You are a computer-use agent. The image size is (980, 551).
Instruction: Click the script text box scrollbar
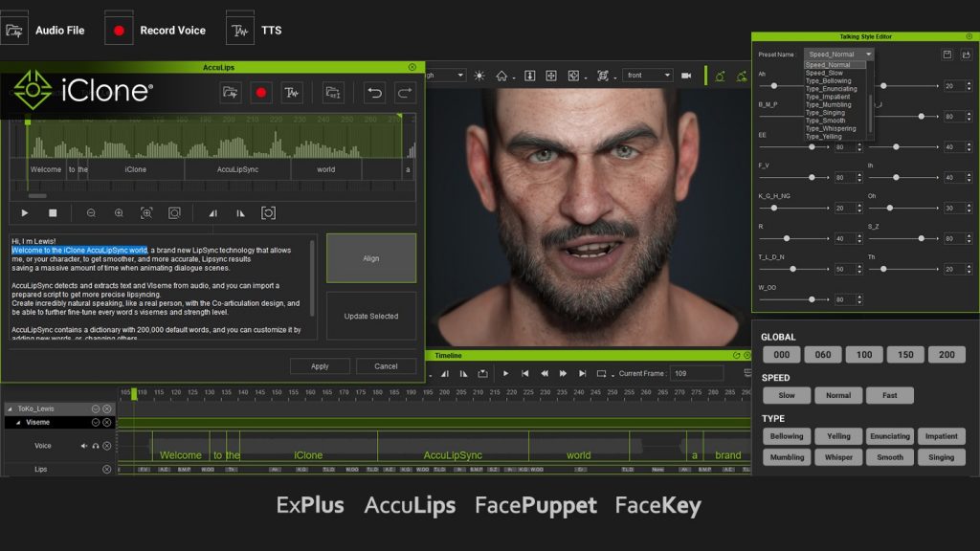coord(313,280)
